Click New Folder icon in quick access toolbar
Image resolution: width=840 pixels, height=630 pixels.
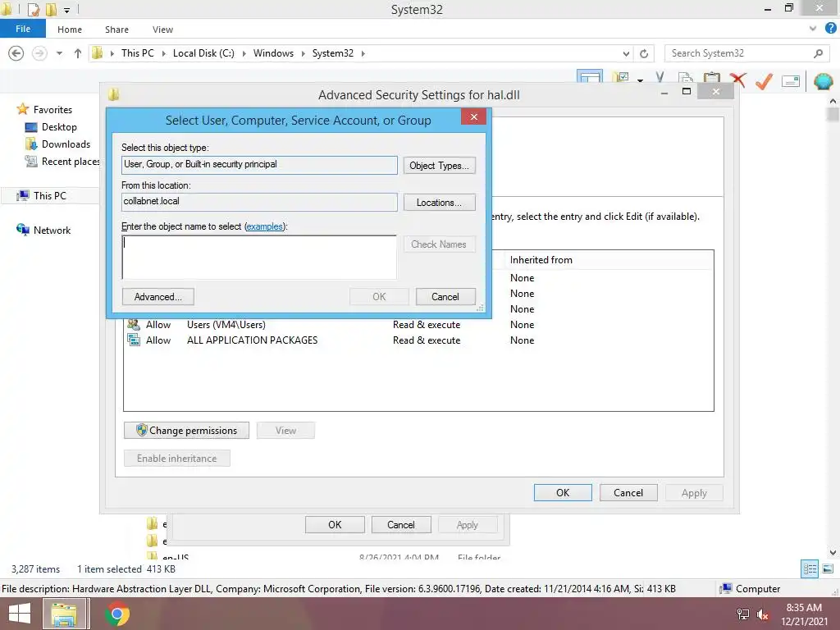click(52, 9)
